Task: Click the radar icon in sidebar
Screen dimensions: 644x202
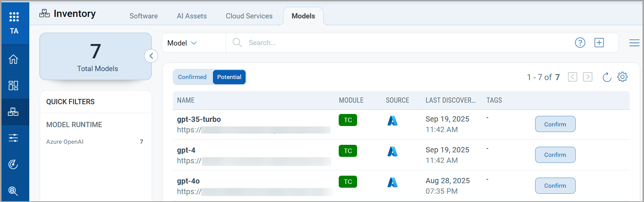Action: [14, 164]
